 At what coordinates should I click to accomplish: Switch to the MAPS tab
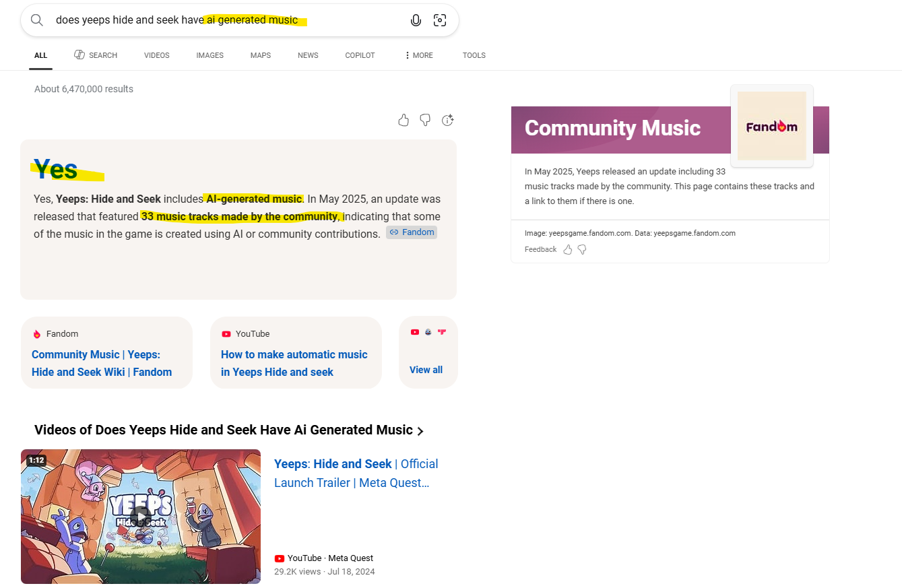[x=261, y=55]
